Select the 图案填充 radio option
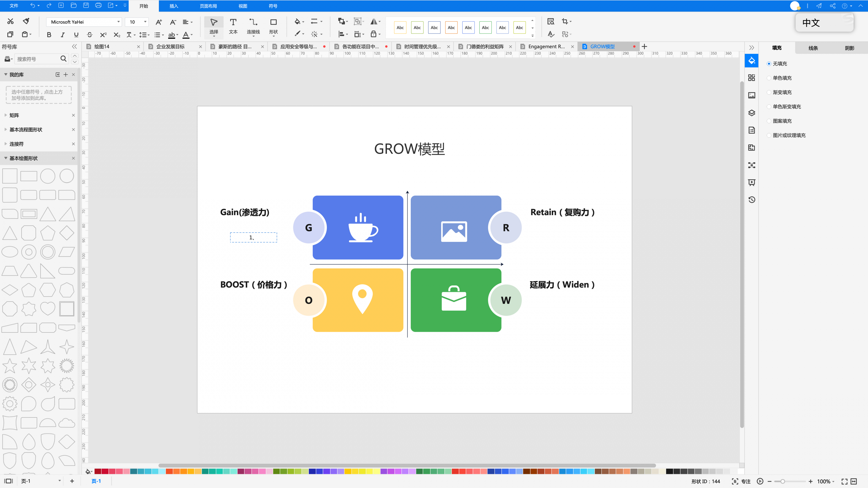This screenshot has width=868, height=488. click(769, 121)
